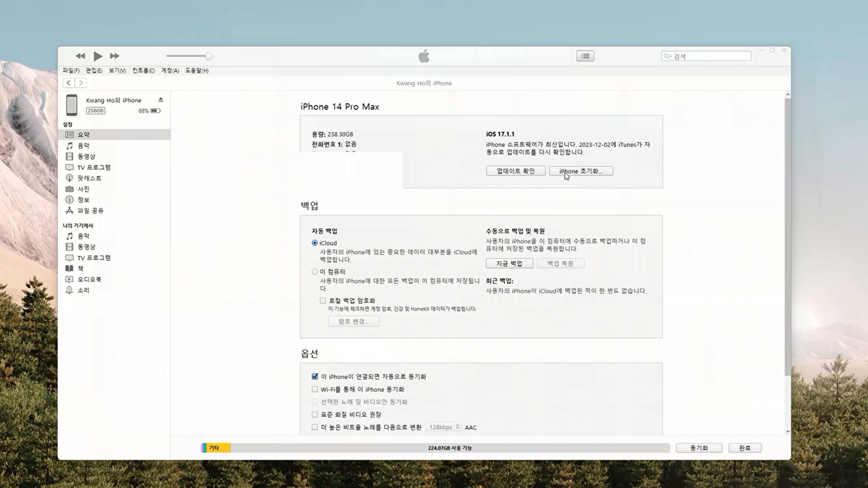Select 사진 camera item in sidebar
This screenshot has width=868, height=488.
83,189
